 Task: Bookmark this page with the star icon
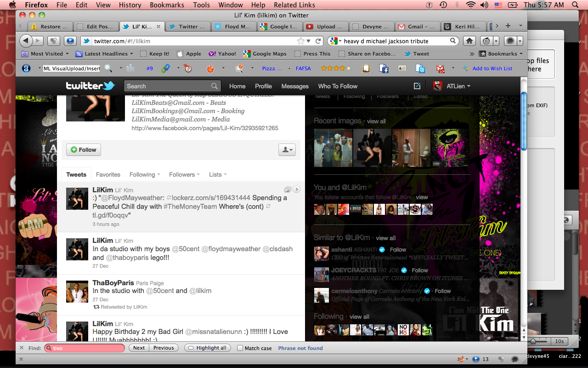(x=300, y=41)
